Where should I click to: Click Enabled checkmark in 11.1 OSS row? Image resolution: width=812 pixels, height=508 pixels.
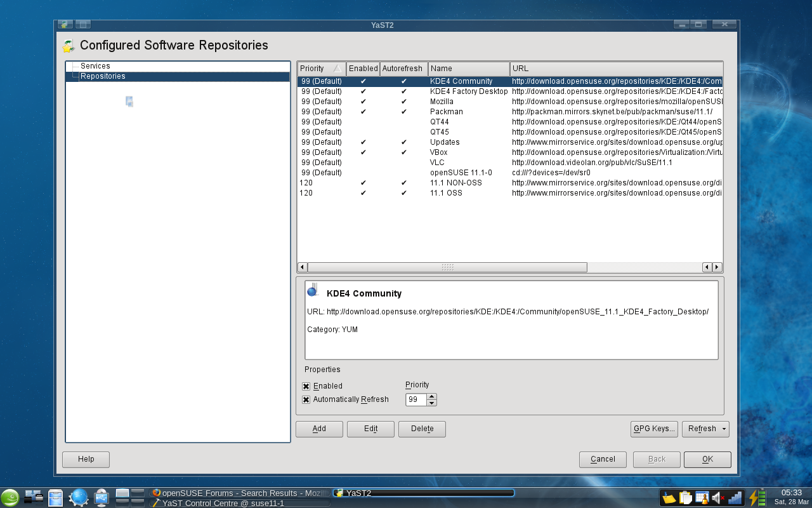point(363,193)
